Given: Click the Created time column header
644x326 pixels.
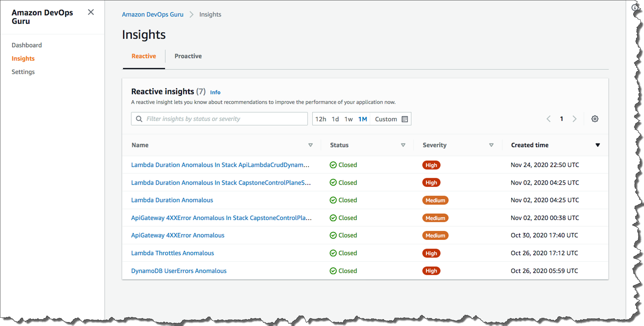Looking at the screenshot, I should pos(530,145).
